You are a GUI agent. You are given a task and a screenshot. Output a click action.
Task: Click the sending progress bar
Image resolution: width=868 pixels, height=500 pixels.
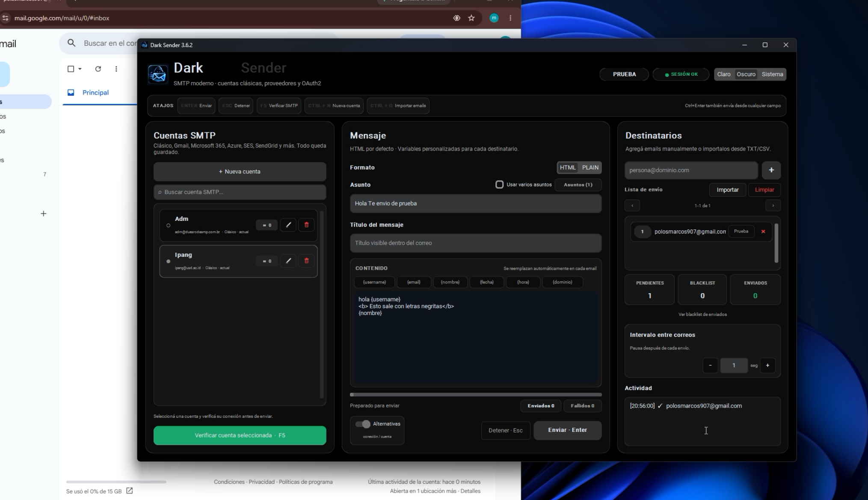pyautogui.click(x=476, y=395)
